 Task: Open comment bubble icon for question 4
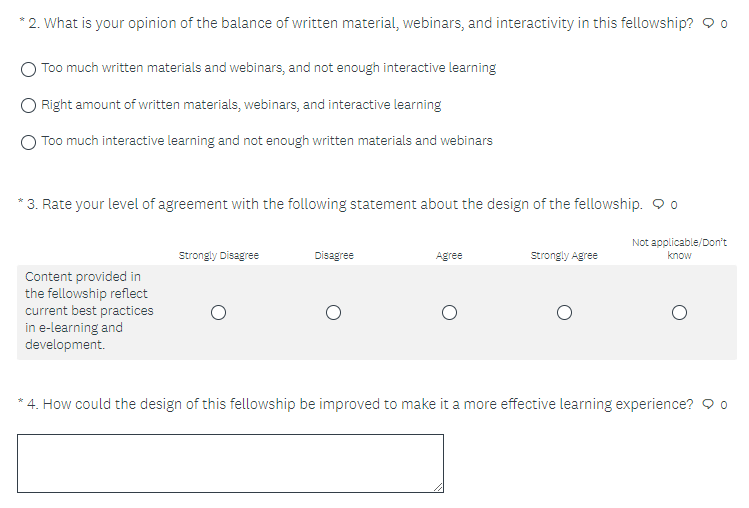click(708, 405)
